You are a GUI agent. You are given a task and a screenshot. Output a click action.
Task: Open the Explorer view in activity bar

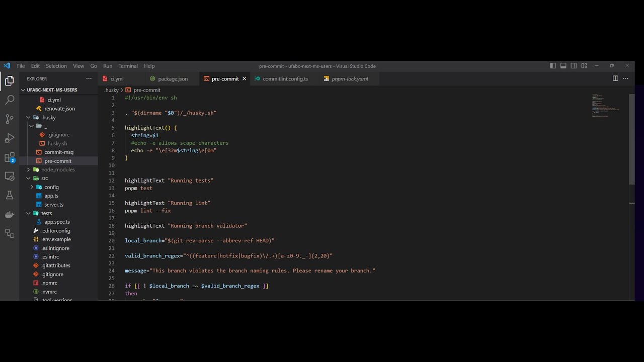click(9, 81)
